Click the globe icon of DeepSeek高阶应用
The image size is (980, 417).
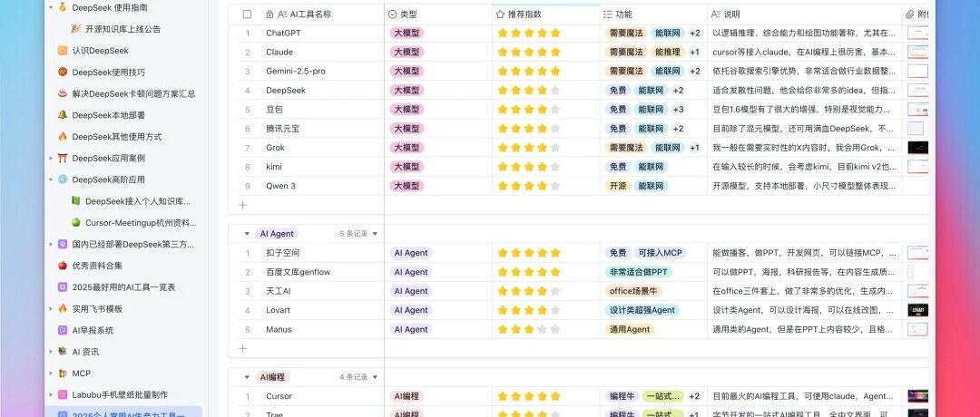point(63,179)
